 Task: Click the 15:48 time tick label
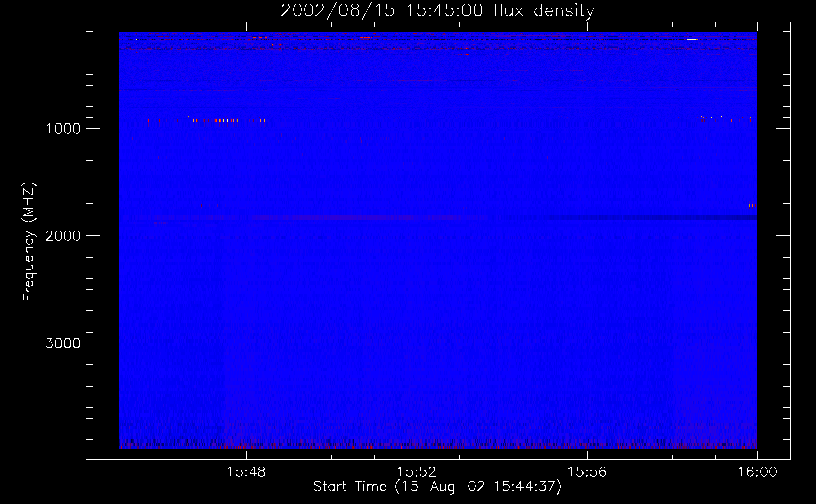[246, 472]
